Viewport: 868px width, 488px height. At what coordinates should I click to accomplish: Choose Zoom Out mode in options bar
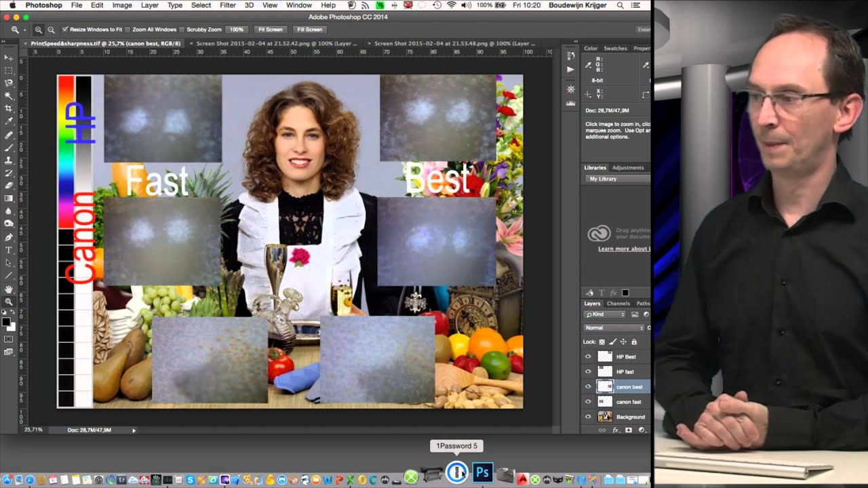click(51, 30)
